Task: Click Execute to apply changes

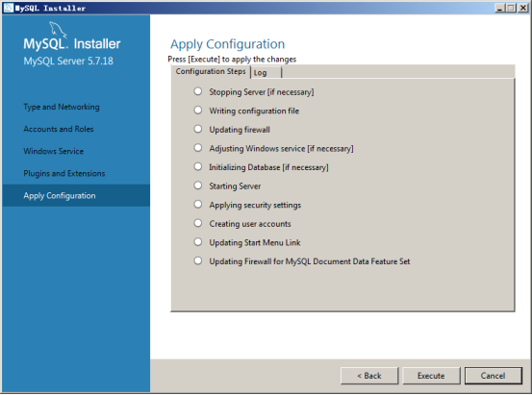Action: (431, 376)
